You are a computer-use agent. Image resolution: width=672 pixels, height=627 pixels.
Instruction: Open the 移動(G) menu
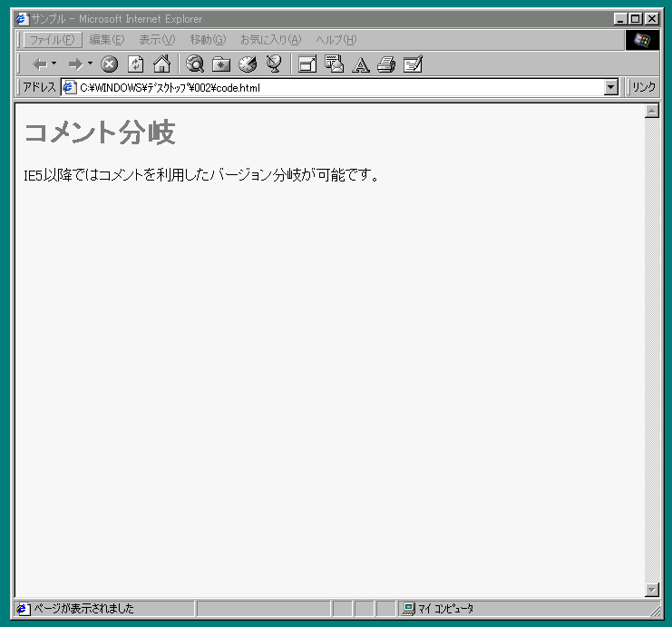[x=208, y=40]
